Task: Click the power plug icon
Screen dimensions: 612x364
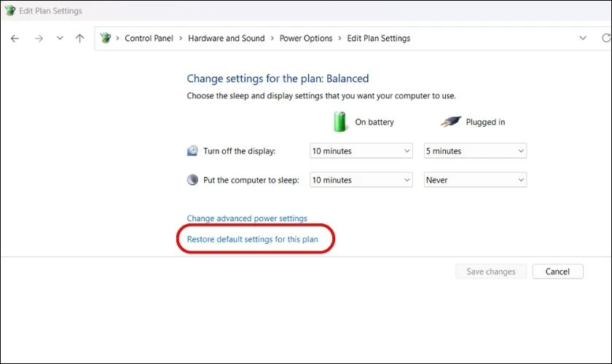Action: [x=451, y=122]
